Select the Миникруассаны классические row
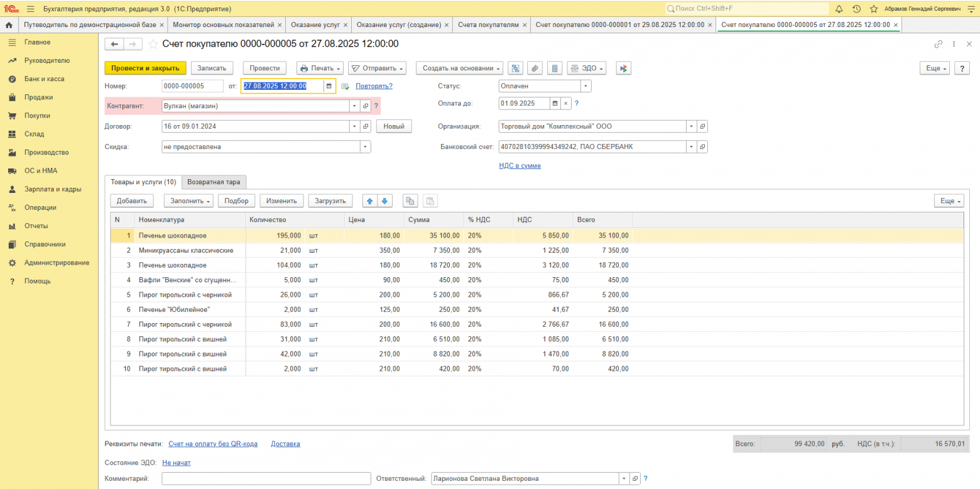The width and height of the screenshot is (980, 489). 186,250
